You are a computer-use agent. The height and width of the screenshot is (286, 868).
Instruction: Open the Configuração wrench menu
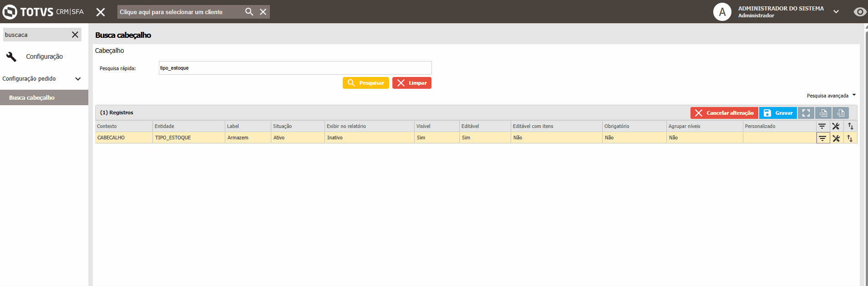(35, 56)
